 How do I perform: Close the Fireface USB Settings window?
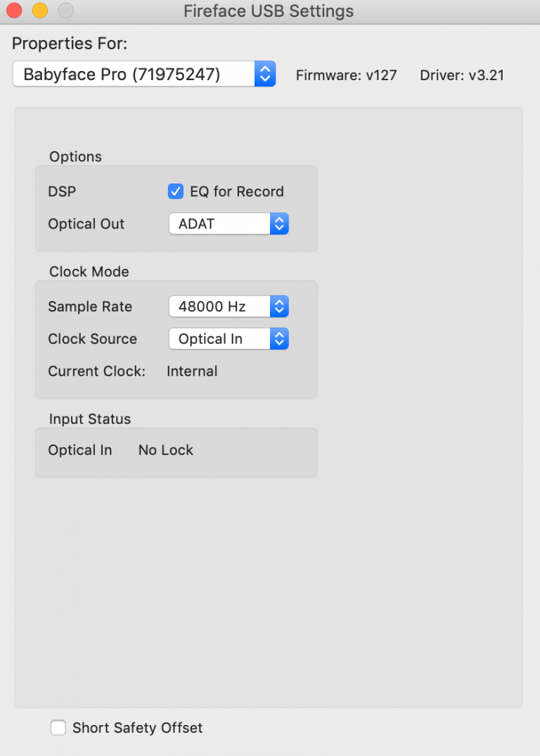click(x=14, y=10)
